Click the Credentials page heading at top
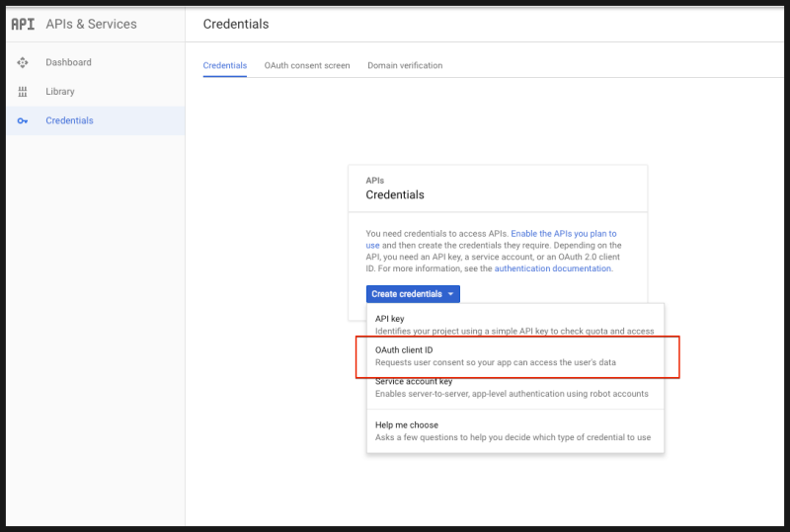The image size is (790, 532). pos(235,24)
